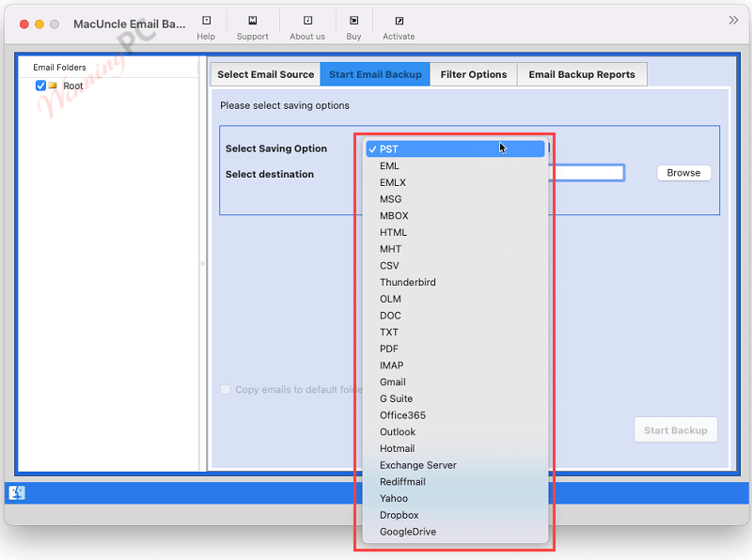The image size is (752, 560).
Task: Select MHT saving option
Action: coord(455,249)
